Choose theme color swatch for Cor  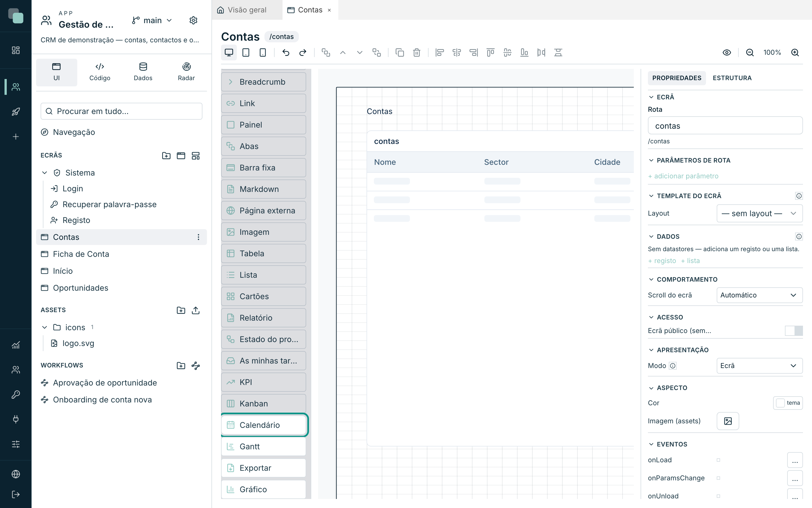(788, 403)
